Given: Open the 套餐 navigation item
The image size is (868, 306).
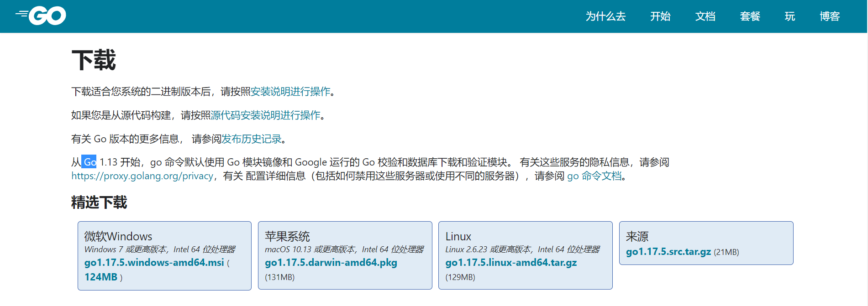Looking at the screenshot, I should coord(750,16).
